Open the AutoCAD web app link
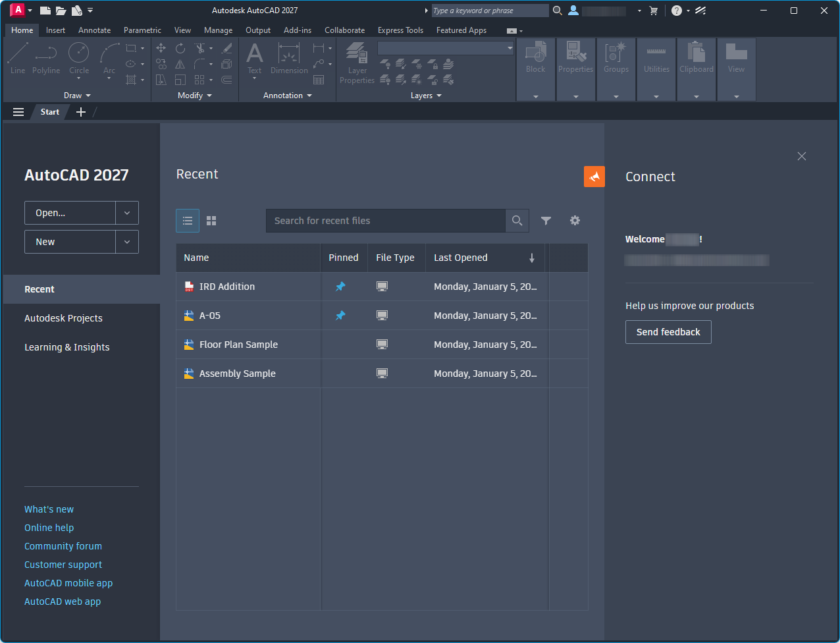The height and width of the screenshot is (643, 840). tap(63, 601)
